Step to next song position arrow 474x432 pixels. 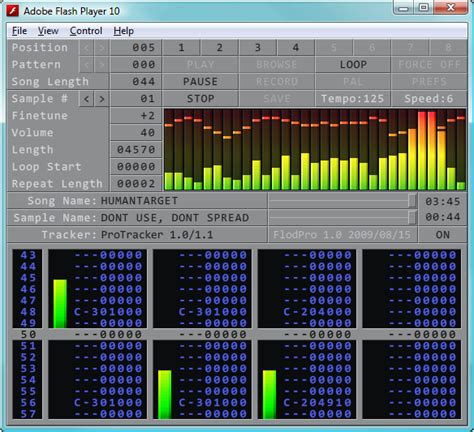tap(101, 48)
